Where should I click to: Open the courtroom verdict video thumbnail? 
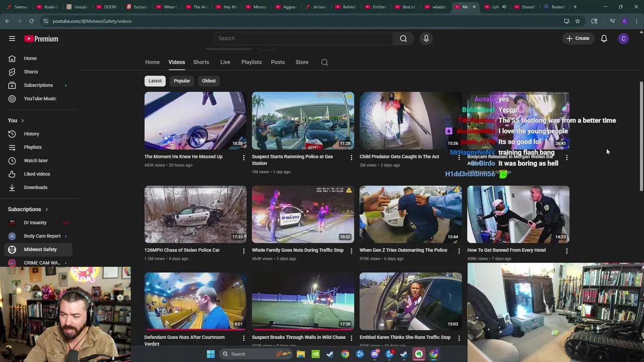pyautogui.click(x=195, y=302)
